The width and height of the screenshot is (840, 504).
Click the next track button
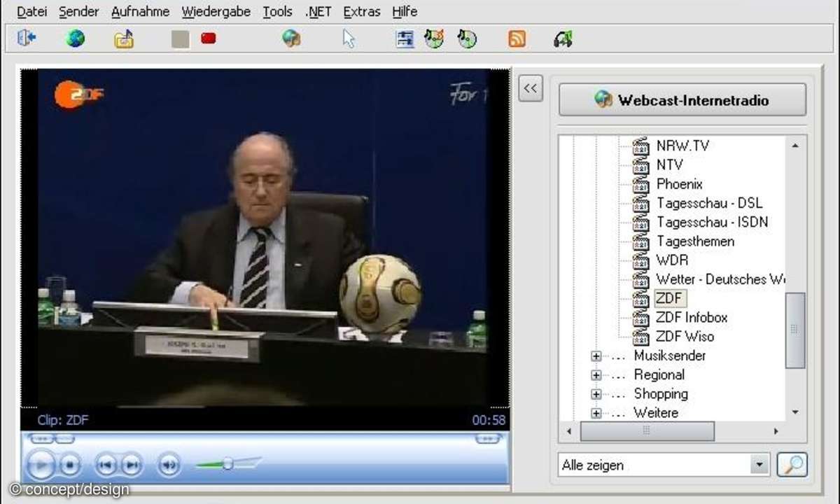[x=131, y=464]
